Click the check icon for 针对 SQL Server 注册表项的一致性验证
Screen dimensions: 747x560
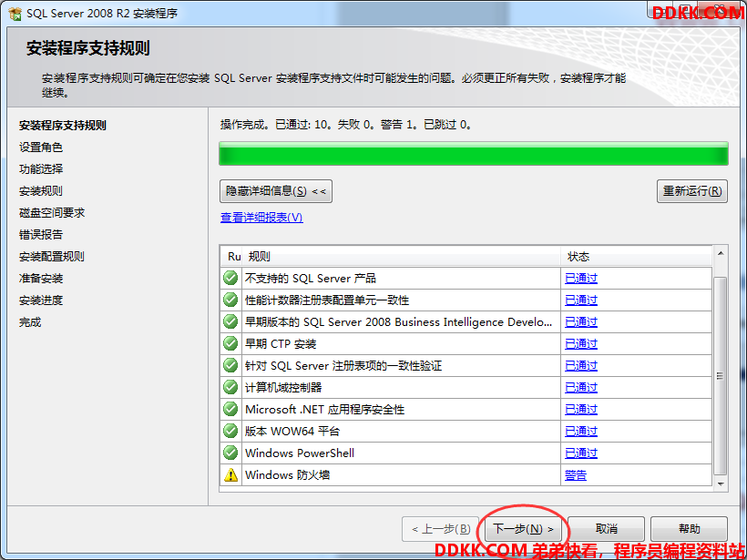pos(230,365)
